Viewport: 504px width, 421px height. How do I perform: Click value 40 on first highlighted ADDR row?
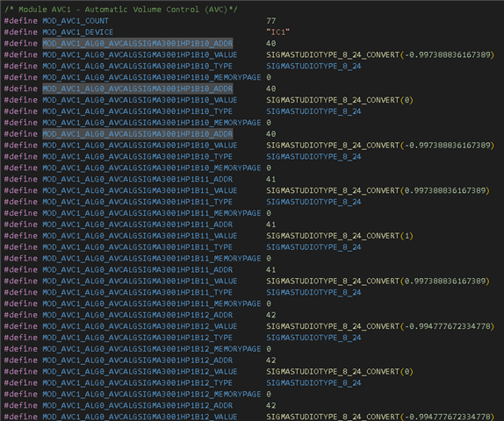coord(271,43)
